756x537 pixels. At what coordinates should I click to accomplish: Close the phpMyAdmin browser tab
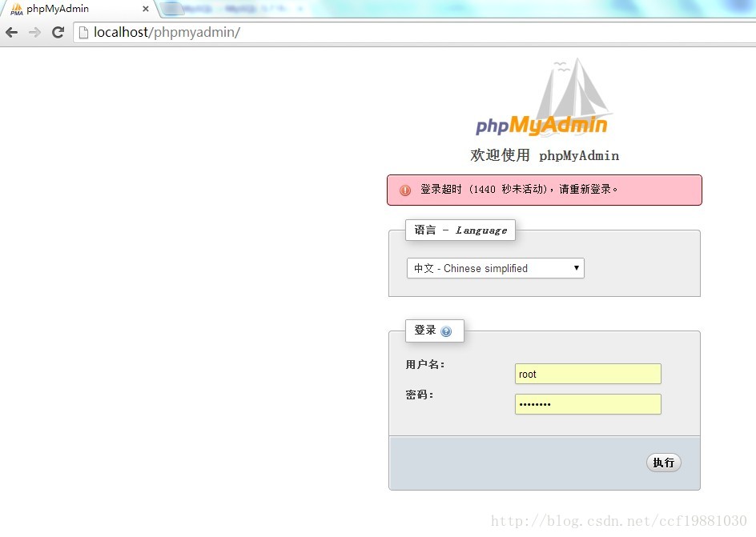point(146,9)
